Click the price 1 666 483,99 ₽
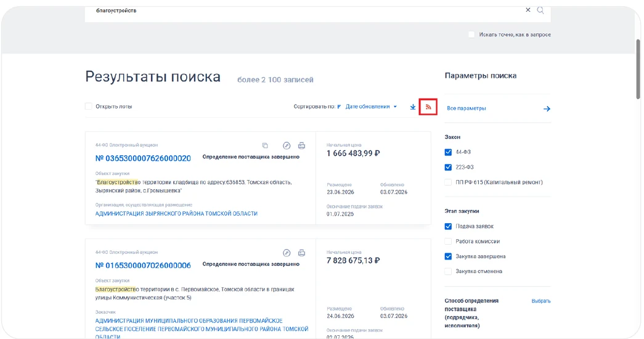The width and height of the screenshot is (644, 339). pyautogui.click(x=353, y=153)
